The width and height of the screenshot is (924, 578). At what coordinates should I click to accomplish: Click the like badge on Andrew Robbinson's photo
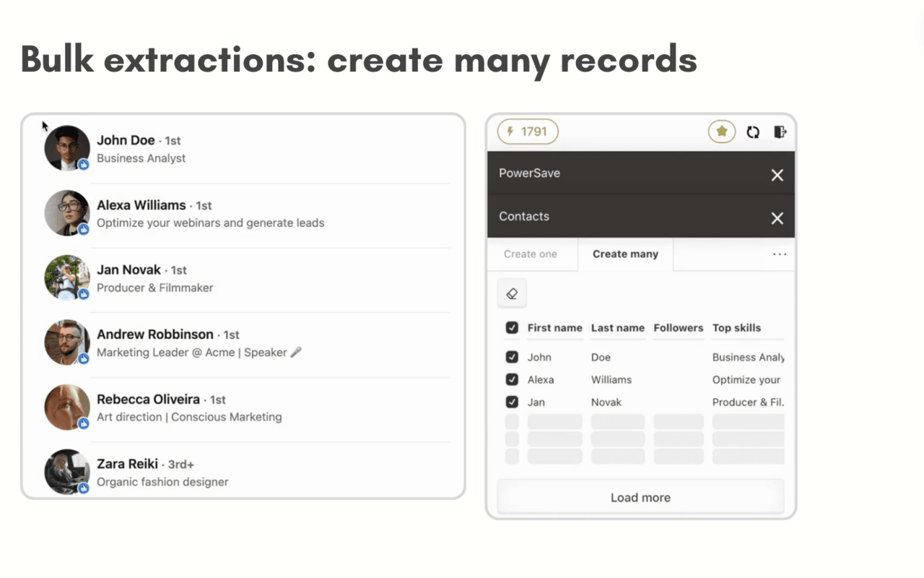point(84,358)
